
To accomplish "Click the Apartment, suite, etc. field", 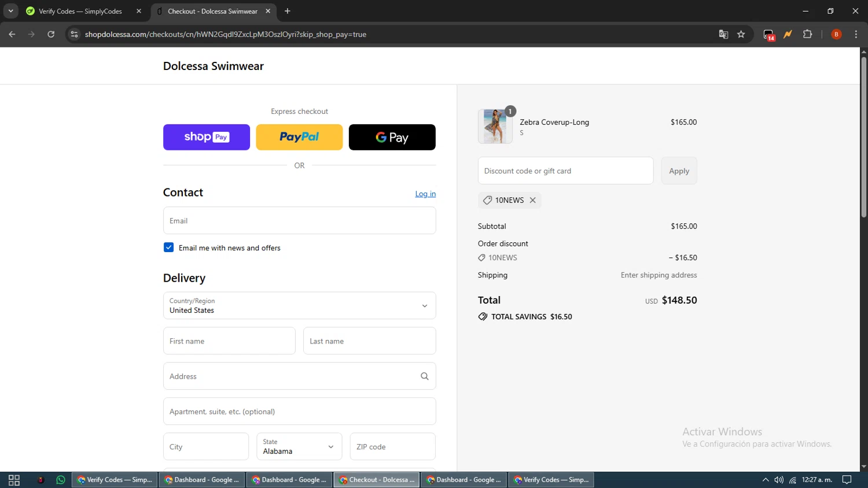I will (x=300, y=411).
